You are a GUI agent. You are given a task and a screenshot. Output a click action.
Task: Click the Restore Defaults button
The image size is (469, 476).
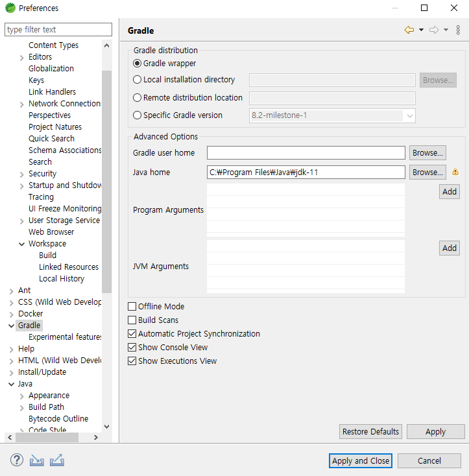(x=370, y=431)
